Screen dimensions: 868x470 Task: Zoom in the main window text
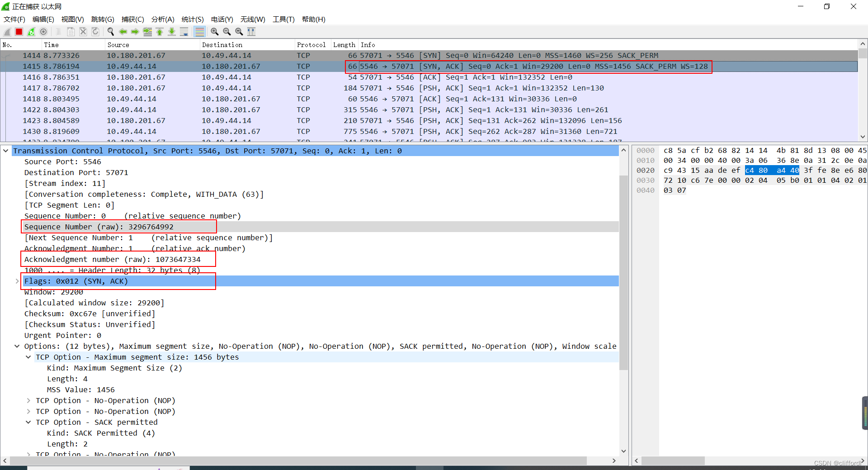point(215,32)
